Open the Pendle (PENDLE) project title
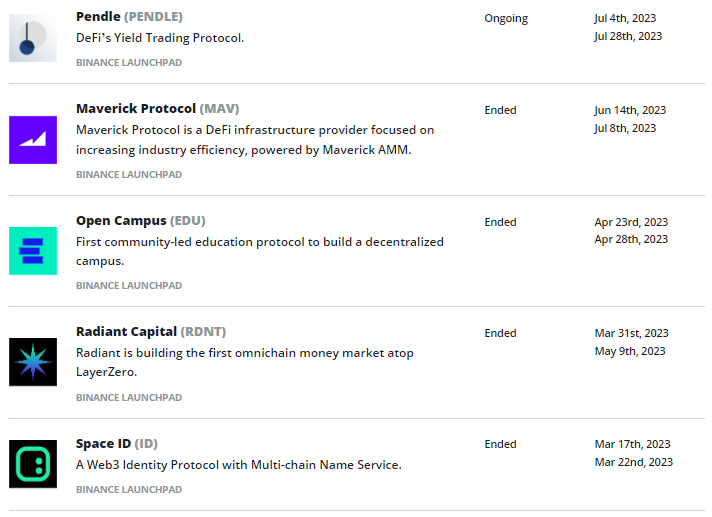Screen dimensions: 712x517 [129, 17]
